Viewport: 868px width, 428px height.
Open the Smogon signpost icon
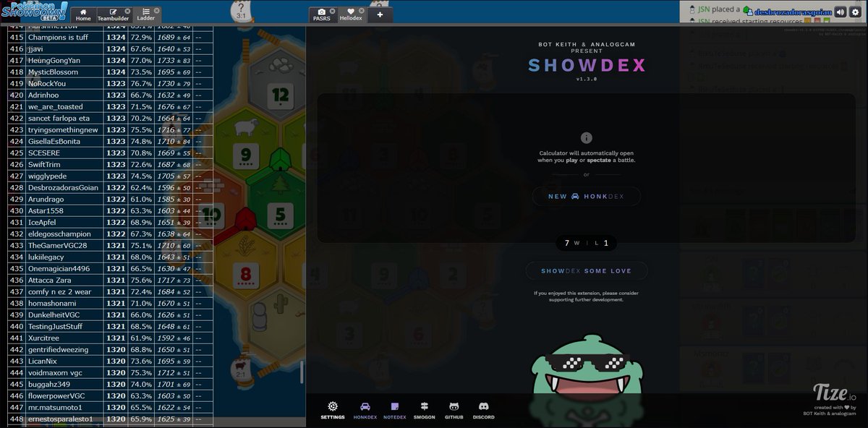[x=425, y=407]
